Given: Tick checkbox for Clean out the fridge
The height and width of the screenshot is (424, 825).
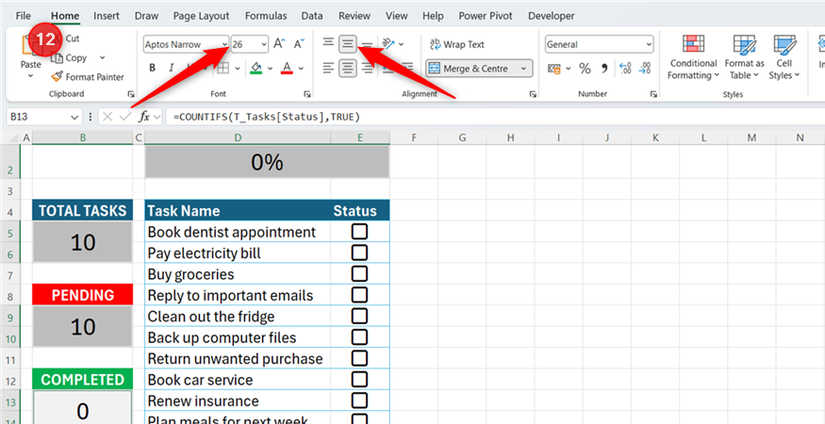Looking at the screenshot, I should click(360, 316).
